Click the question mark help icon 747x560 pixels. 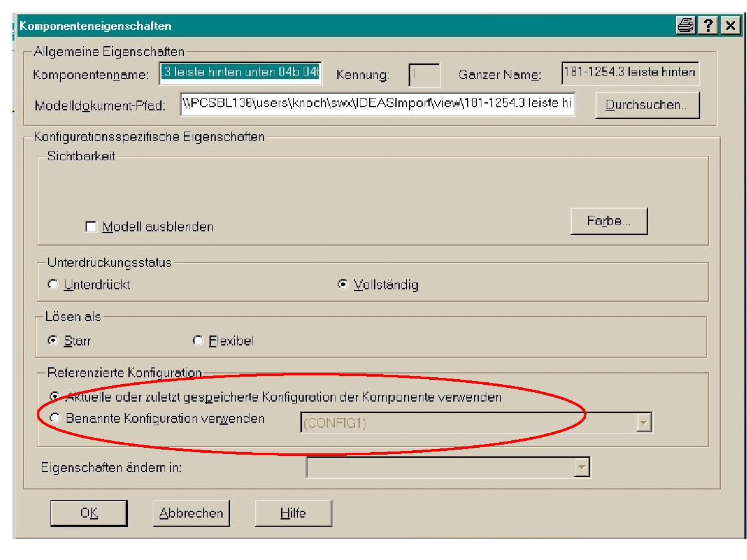(x=708, y=26)
